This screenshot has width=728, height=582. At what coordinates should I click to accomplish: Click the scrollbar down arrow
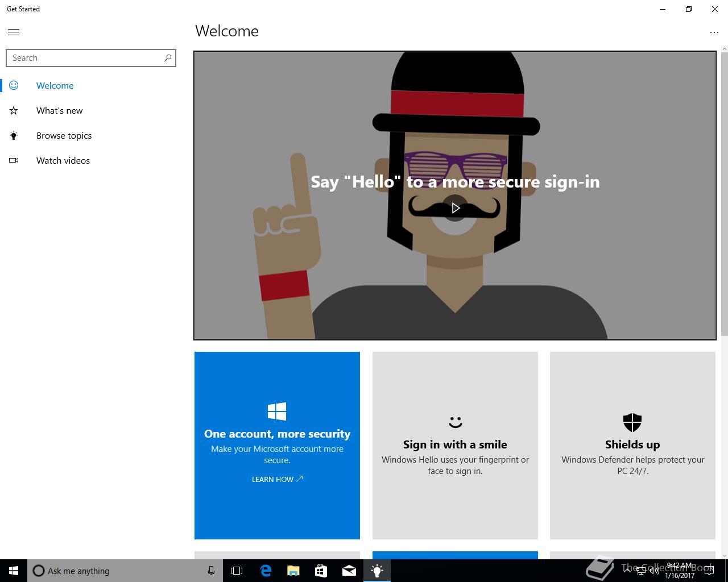tap(724, 555)
